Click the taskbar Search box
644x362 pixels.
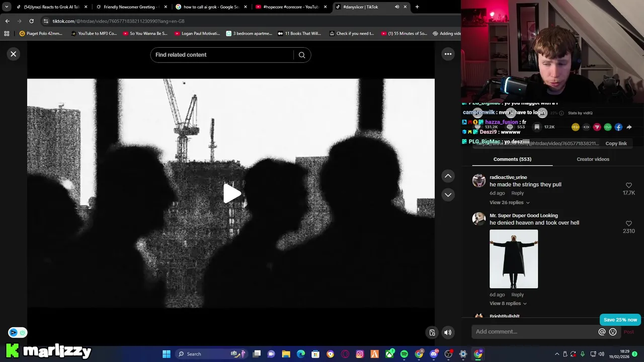pos(211,354)
